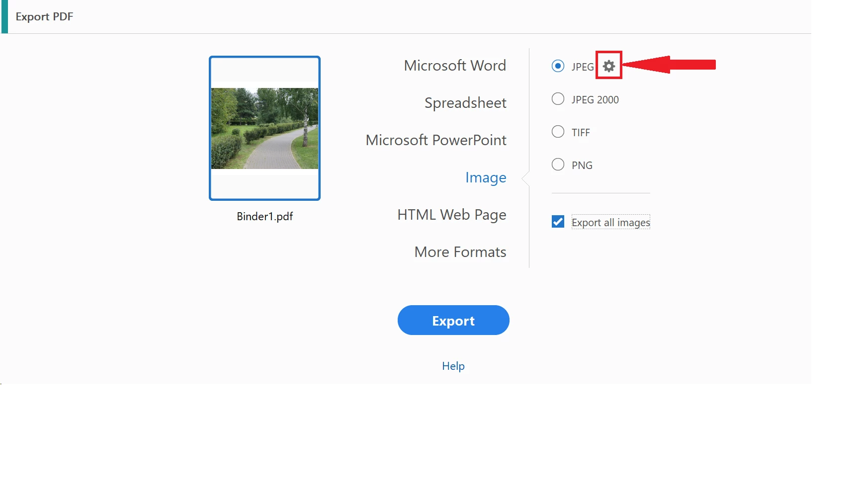
Task: Select the JPEG 2000 format option
Action: [558, 99]
